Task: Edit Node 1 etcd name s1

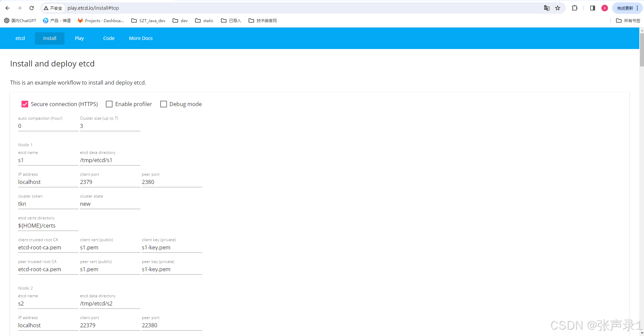Action: [x=48, y=160]
